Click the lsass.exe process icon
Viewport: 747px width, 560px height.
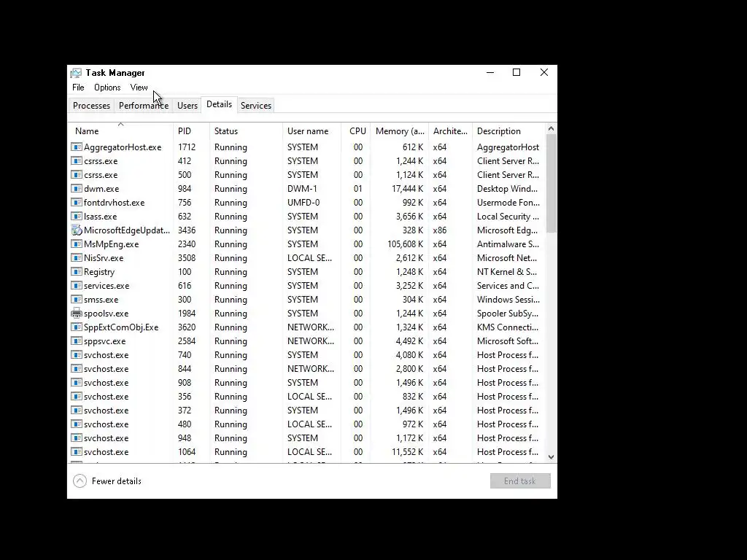[x=76, y=216]
